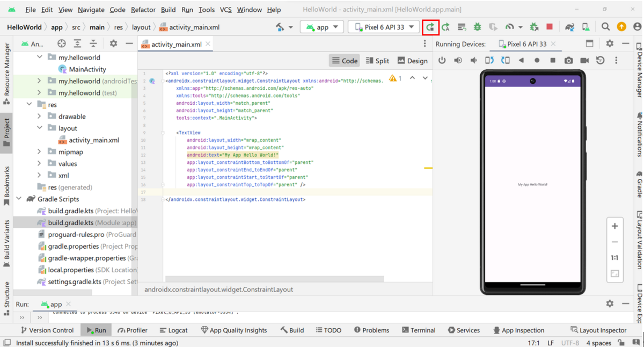Open Device Manager icon in top toolbar
Viewport: 644px width, 347px height.
pyautogui.click(x=586, y=27)
